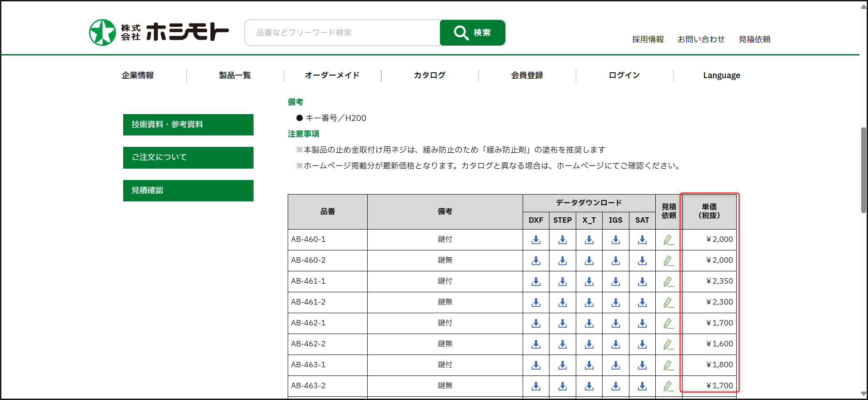Request quote pencil icon for AB-462-2

[x=668, y=344]
